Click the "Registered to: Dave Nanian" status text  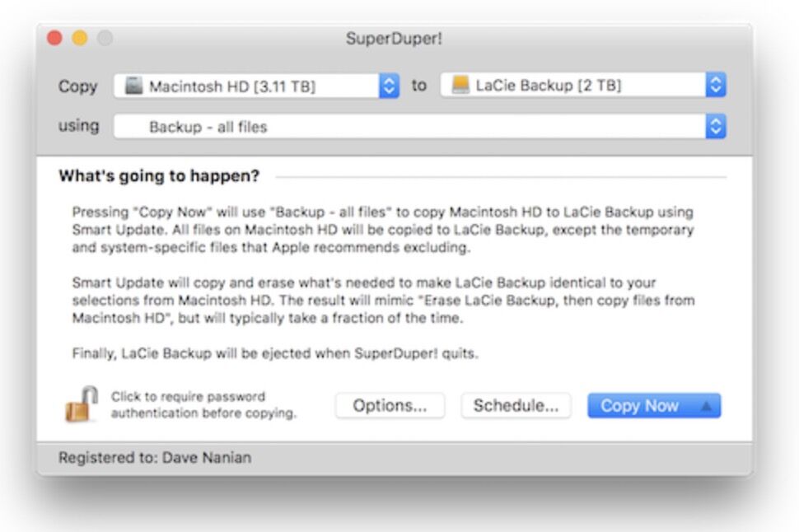point(155,458)
